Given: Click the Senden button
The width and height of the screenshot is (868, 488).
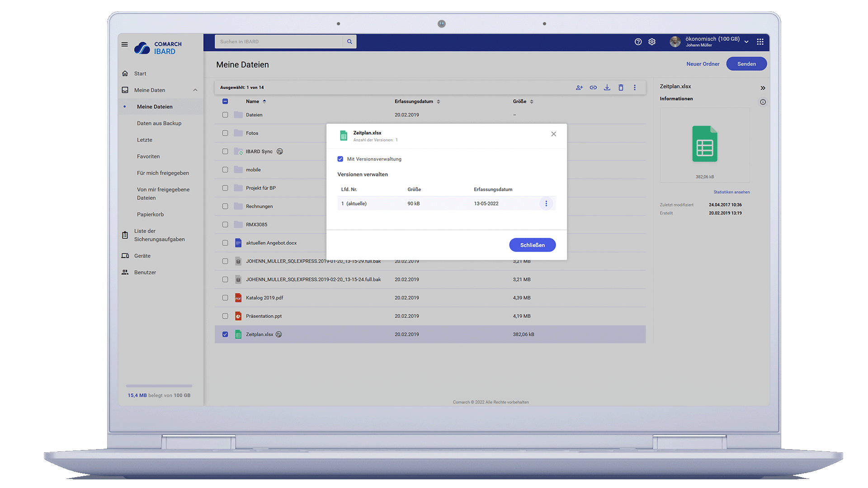Looking at the screenshot, I should [746, 64].
